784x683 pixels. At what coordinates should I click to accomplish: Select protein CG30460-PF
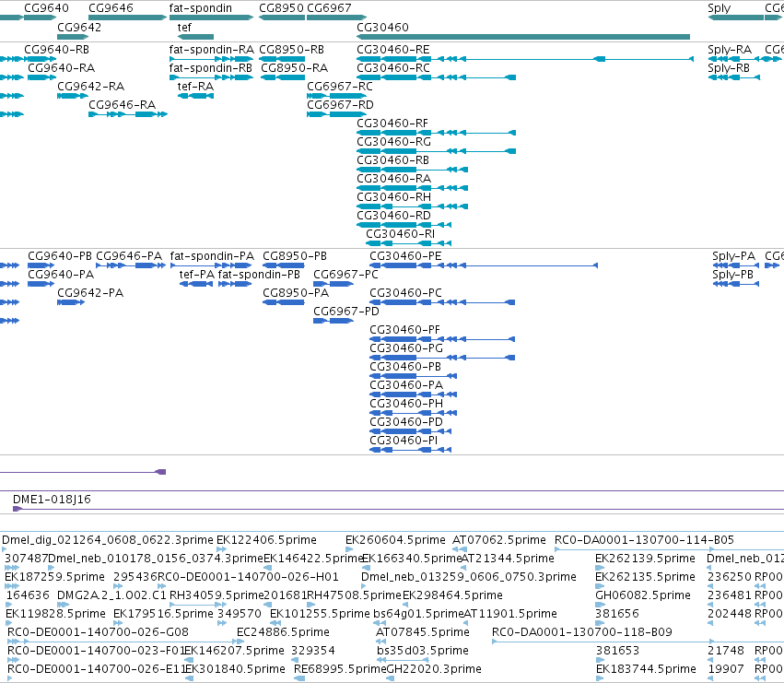pyautogui.click(x=405, y=330)
